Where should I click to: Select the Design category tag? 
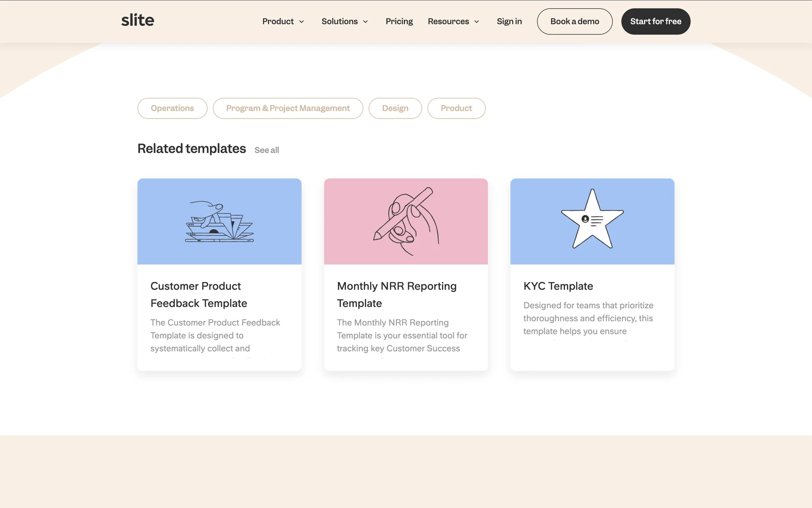click(395, 108)
